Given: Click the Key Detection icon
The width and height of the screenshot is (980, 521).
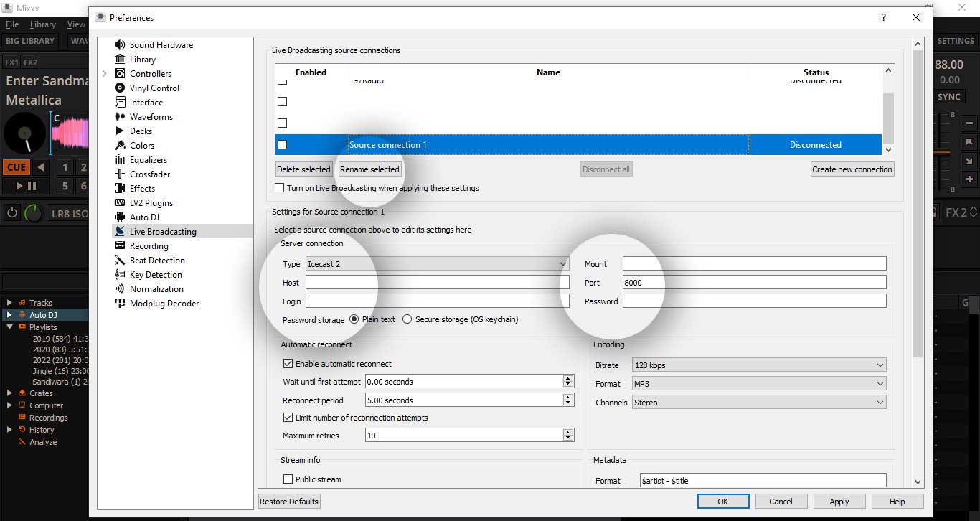Looking at the screenshot, I should click(120, 274).
